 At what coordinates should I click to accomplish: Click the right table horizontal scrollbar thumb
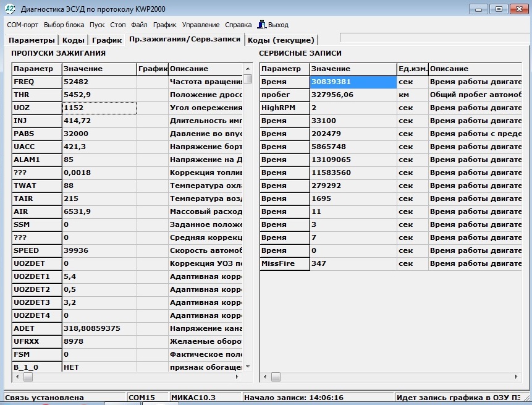click(x=275, y=377)
